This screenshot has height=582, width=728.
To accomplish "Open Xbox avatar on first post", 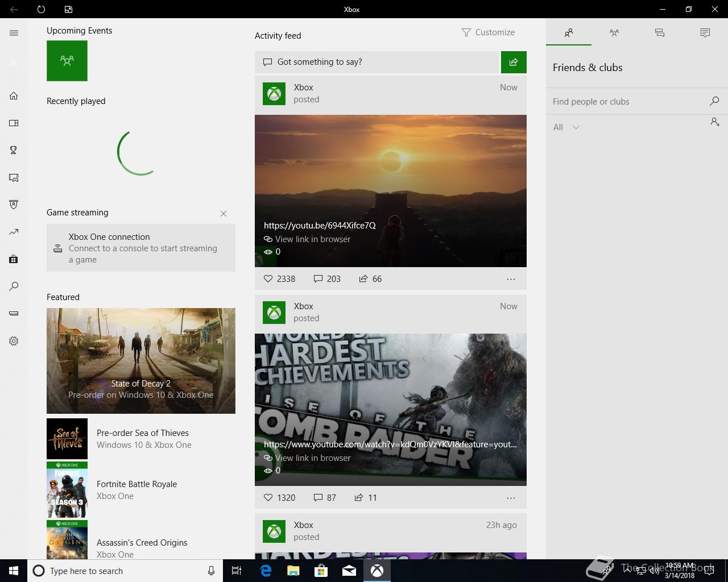I will coord(274,94).
